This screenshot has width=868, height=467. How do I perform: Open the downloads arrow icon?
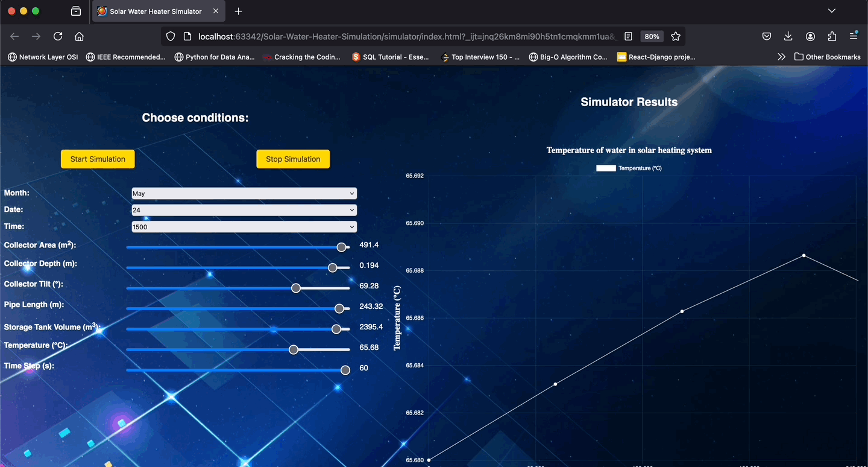[x=788, y=36]
